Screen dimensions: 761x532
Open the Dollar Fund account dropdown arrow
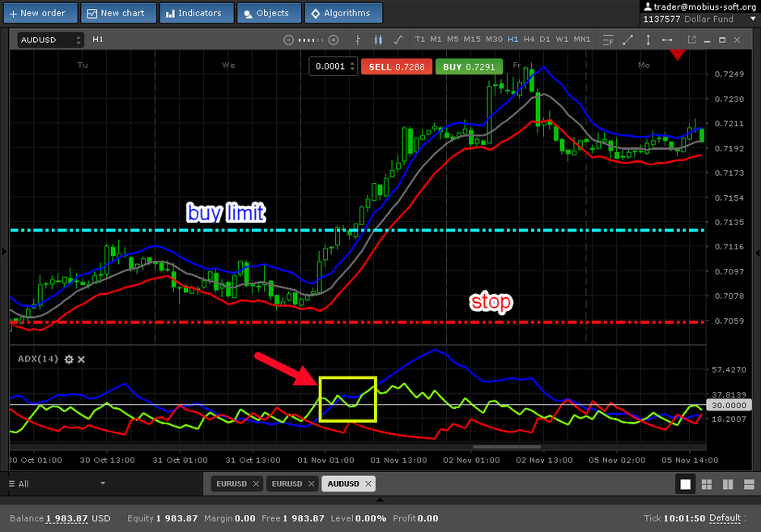point(753,19)
